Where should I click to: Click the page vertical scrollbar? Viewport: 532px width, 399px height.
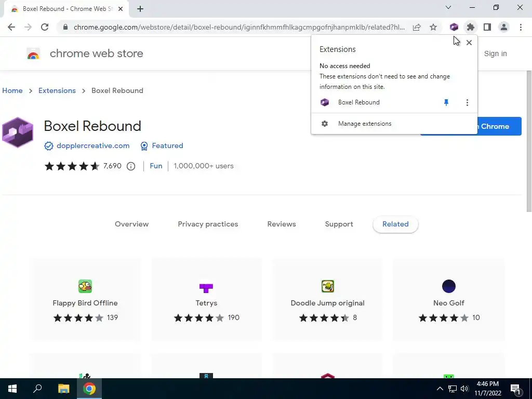click(x=529, y=141)
